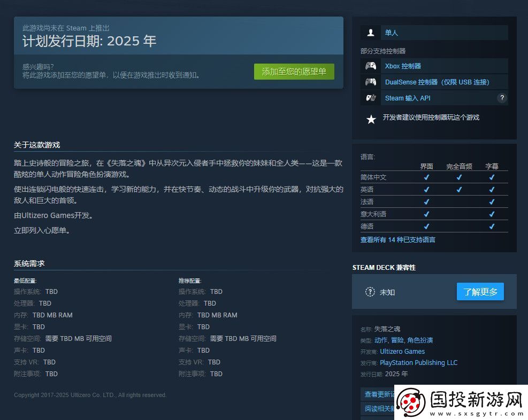
Task: Click full audio checkmark for 简体中文
Action: [459, 177]
